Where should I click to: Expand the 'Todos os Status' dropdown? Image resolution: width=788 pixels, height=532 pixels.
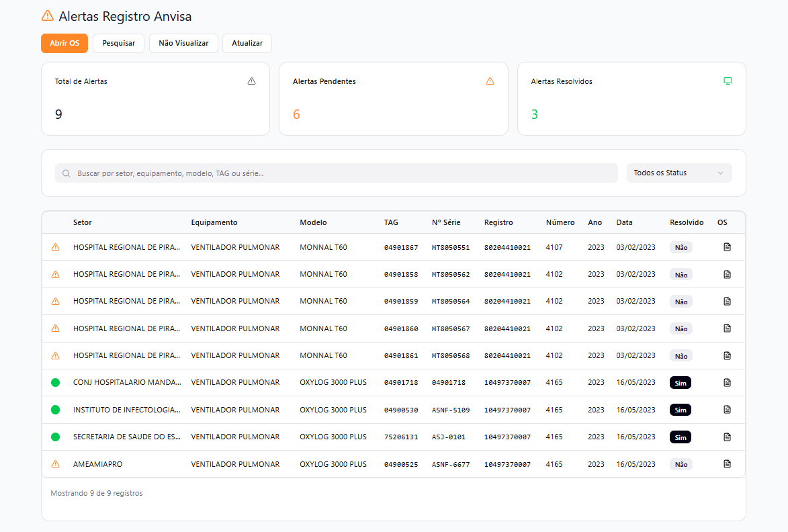(x=678, y=173)
